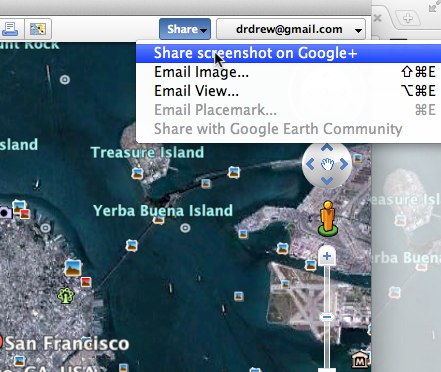Pan right with the navigation control arrow
This screenshot has width=441, height=372.
tap(344, 164)
